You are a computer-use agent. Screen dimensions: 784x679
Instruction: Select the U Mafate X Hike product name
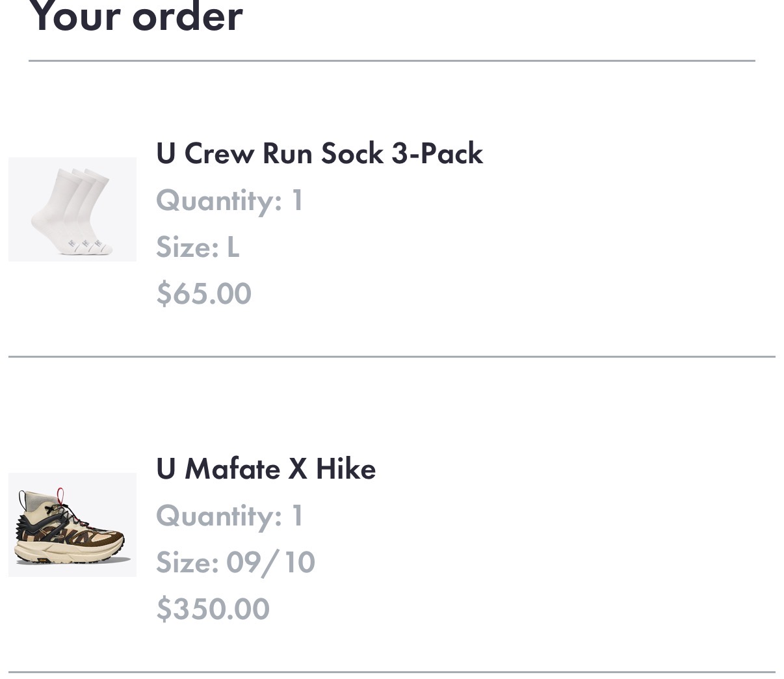pos(266,469)
